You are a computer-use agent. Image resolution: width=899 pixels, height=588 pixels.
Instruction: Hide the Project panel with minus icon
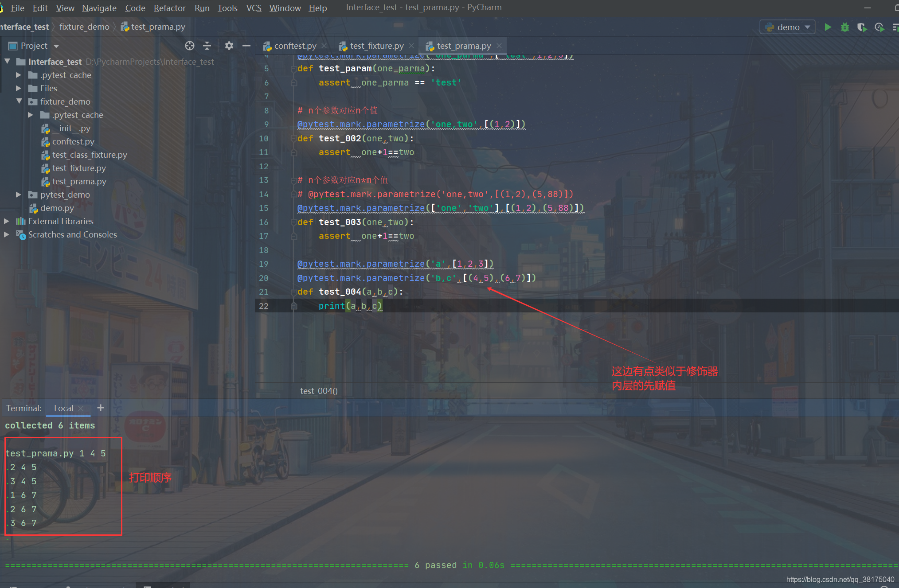pyautogui.click(x=246, y=46)
